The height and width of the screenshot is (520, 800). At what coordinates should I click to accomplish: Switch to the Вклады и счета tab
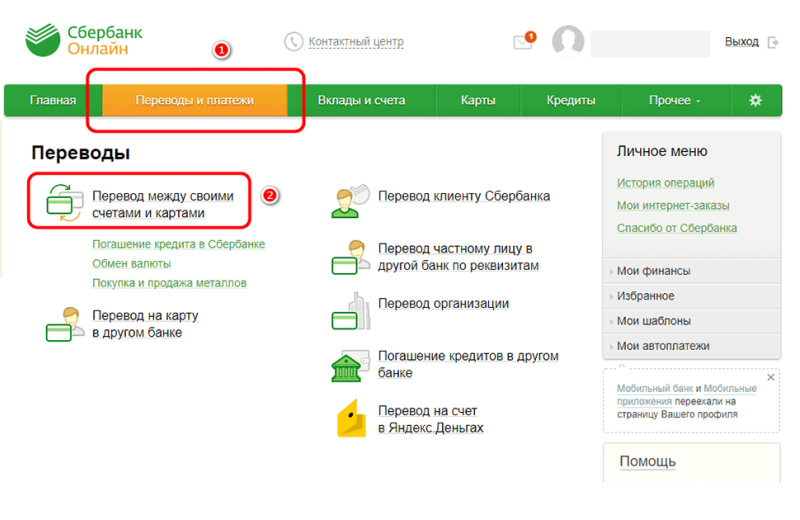point(361,100)
